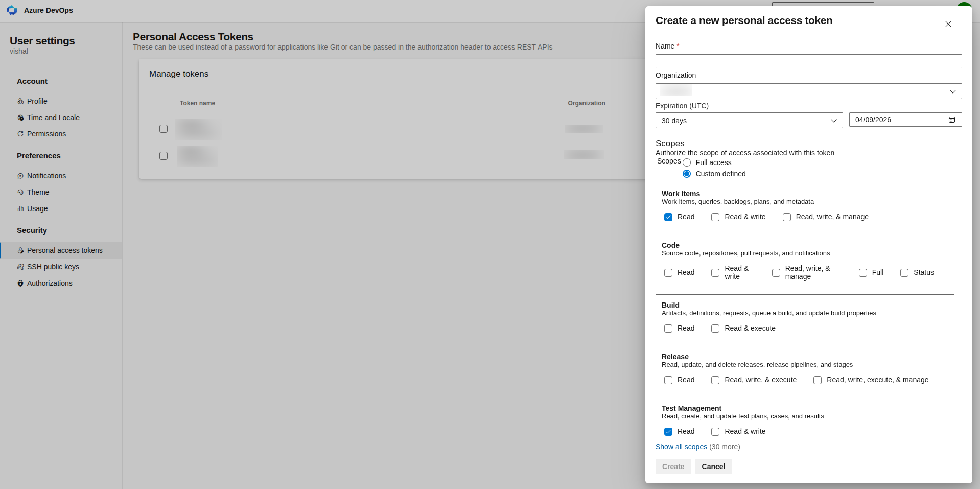
Task: Uncheck Work Items Read checkbox
Action: (x=668, y=217)
